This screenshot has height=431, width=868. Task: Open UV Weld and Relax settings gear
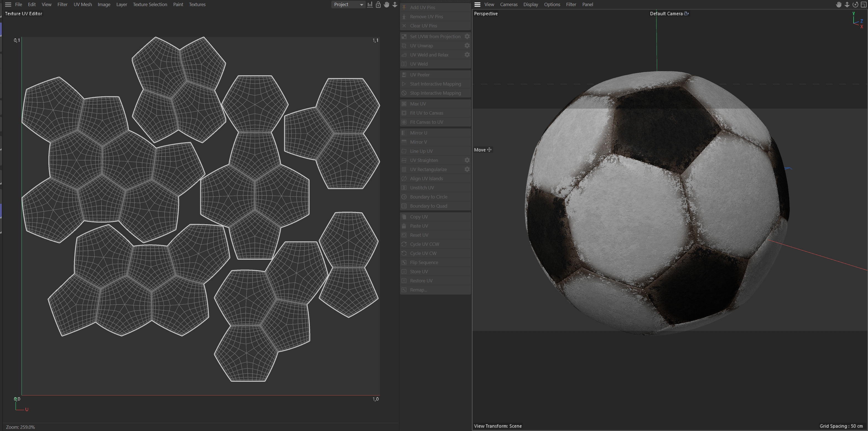pos(467,55)
